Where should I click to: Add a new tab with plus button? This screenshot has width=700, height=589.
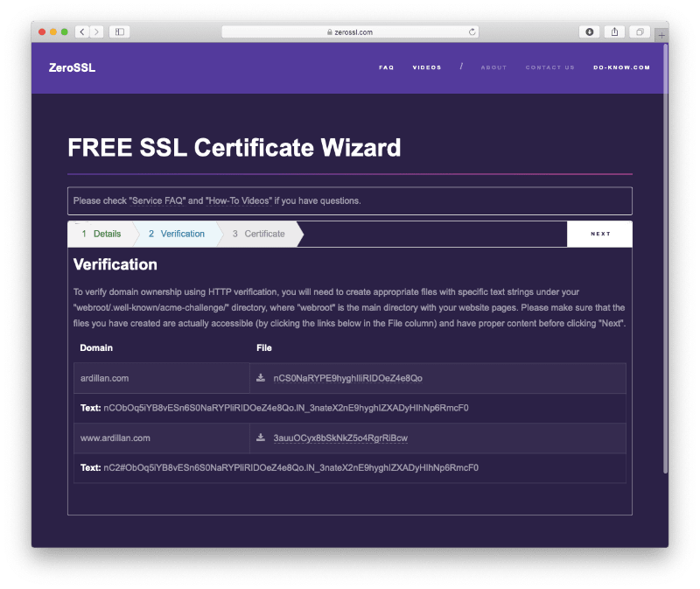(x=661, y=35)
